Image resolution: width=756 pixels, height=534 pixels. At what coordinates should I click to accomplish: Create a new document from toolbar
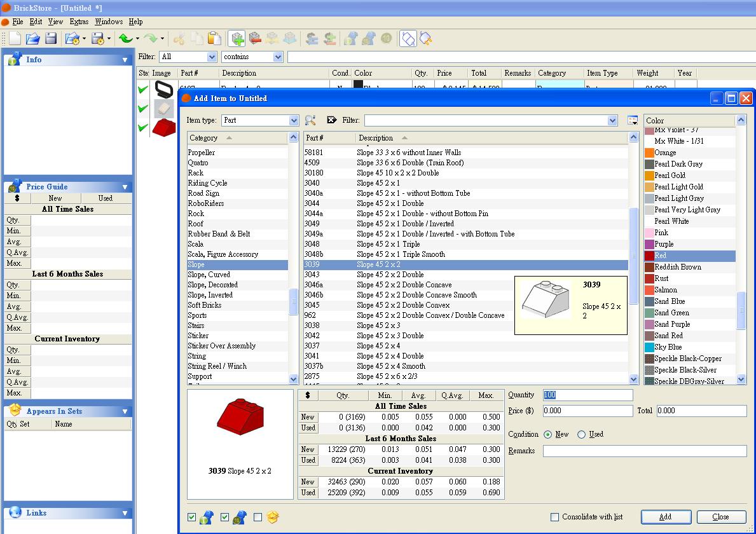point(15,39)
